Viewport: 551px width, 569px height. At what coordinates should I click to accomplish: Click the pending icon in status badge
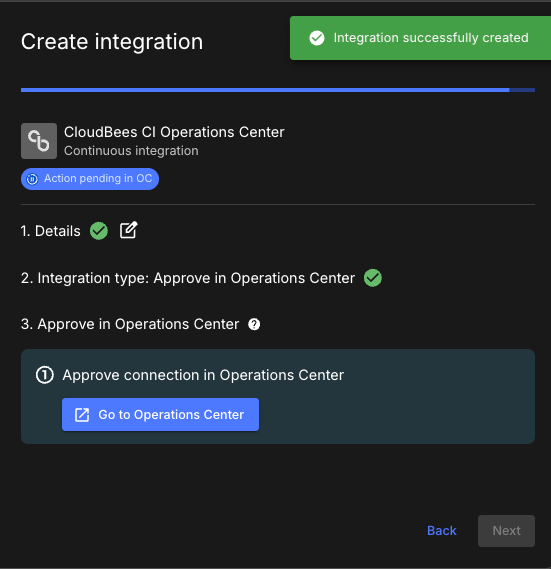click(32, 179)
